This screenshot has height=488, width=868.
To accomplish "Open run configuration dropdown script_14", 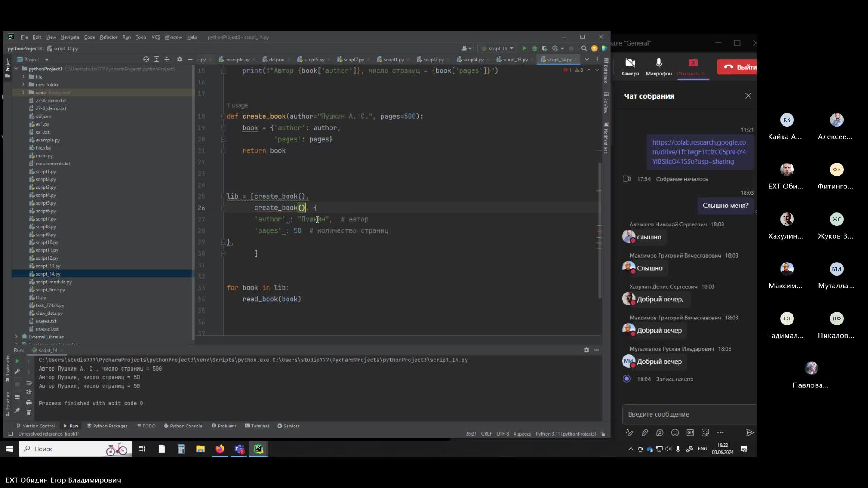I will (x=497, y=48).
